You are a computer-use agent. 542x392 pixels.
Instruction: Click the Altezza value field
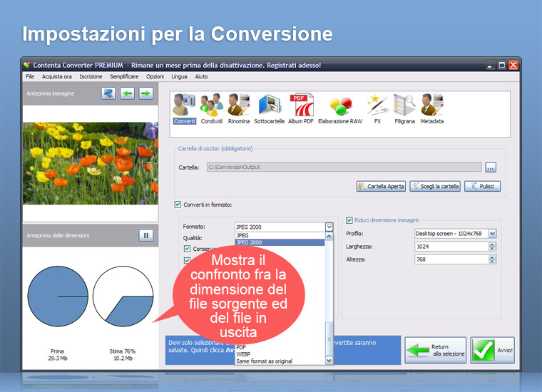(x=451, y=259)
